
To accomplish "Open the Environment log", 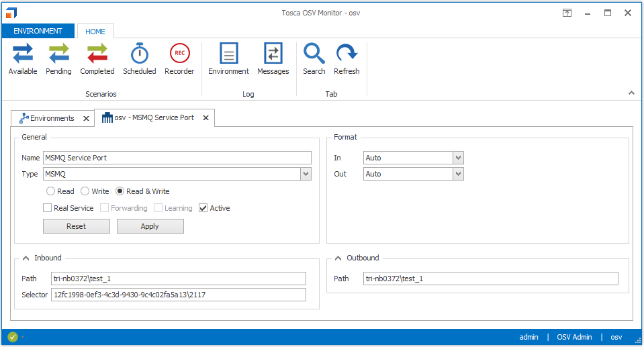I will click(228, 59).
